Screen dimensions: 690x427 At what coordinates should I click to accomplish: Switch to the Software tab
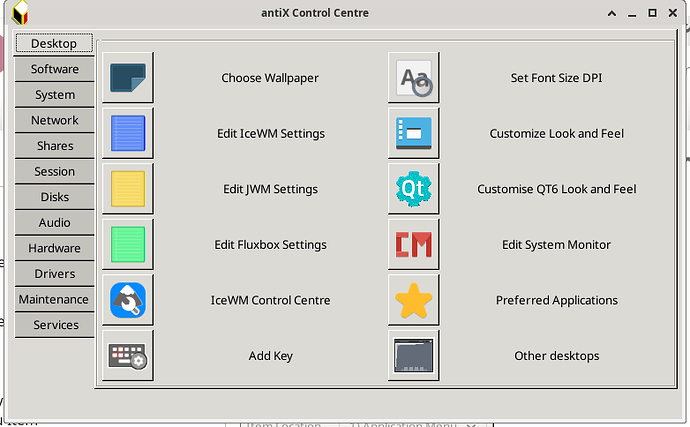(x=54, y=69)
